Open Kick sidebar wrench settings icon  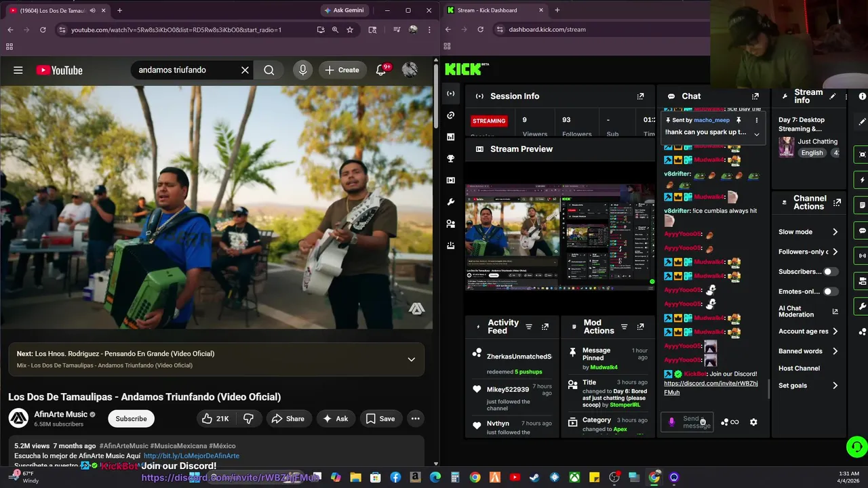[x=450, y=202]
